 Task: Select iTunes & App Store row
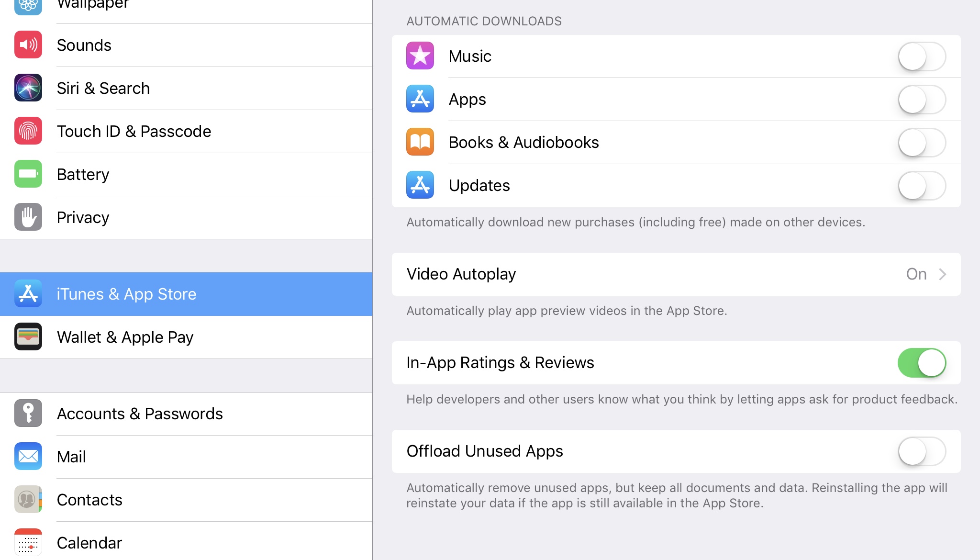click(186, 294)
